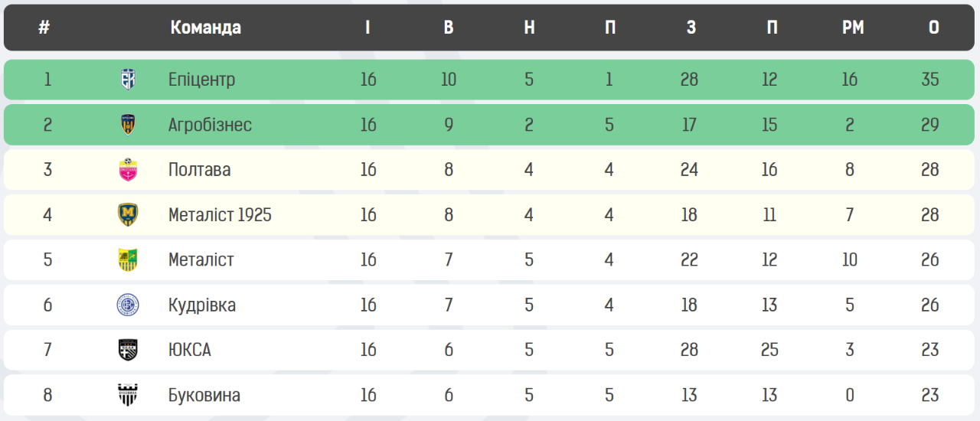
Task: Open the Епіцентр team name link
Action: click(202, 80)
